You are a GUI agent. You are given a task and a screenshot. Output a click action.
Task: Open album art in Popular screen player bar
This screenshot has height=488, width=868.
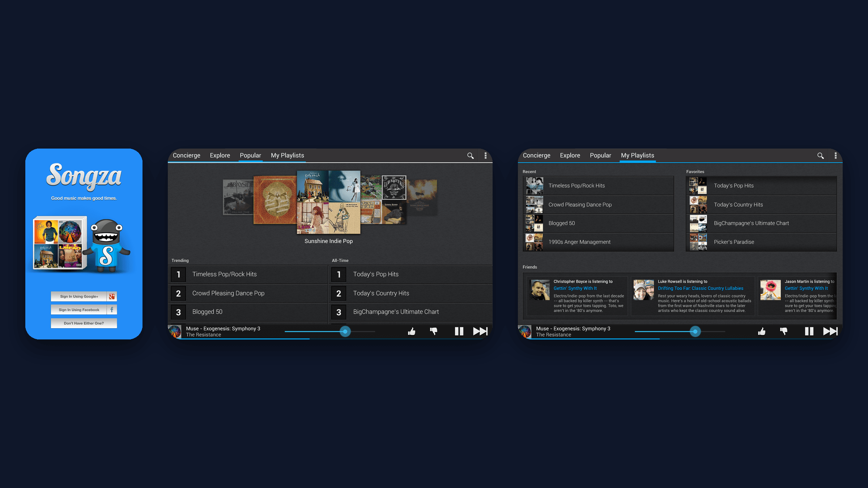click(x=175, y=331)
